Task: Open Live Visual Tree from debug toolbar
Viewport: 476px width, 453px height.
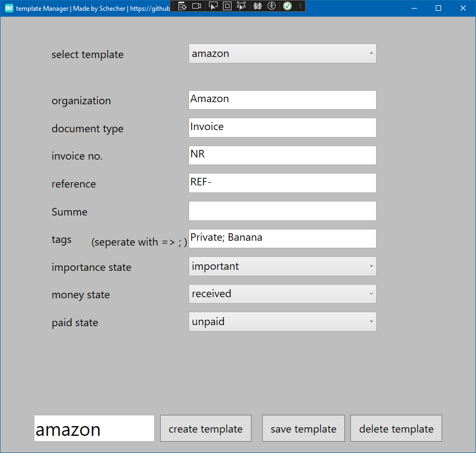Action: pyautogui.click(x=183, y=6)
